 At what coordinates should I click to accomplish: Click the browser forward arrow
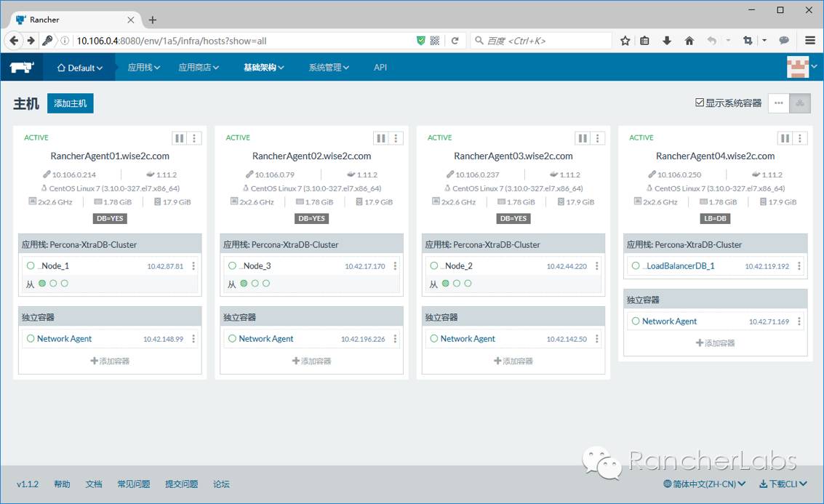31,41
